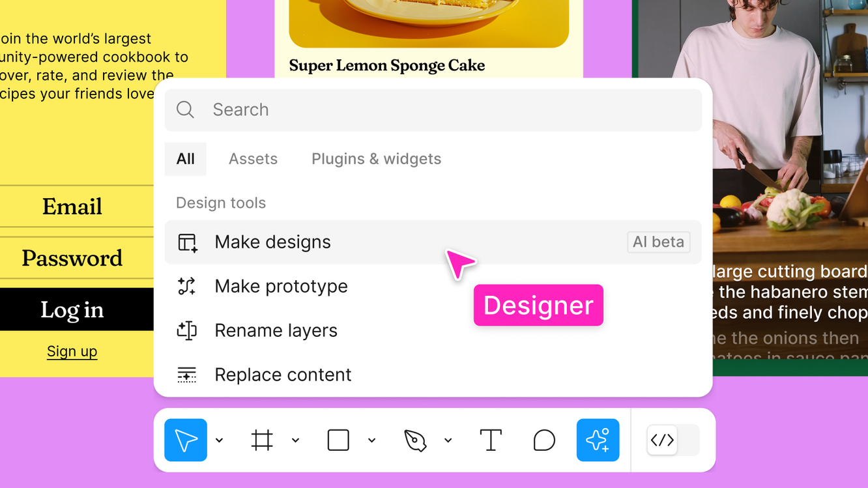Click the Rename layers icon
The width and height of the screenshot is (868, 488).
(187, 331)
